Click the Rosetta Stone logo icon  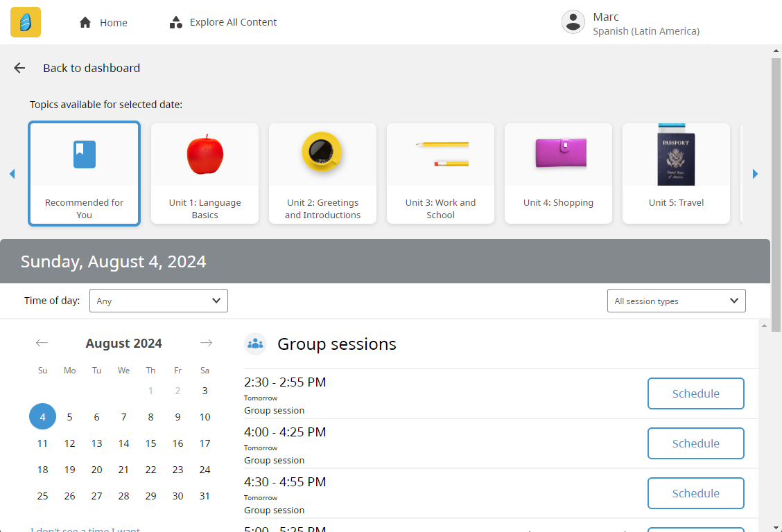pyautogui.click(x=26, y=22)
